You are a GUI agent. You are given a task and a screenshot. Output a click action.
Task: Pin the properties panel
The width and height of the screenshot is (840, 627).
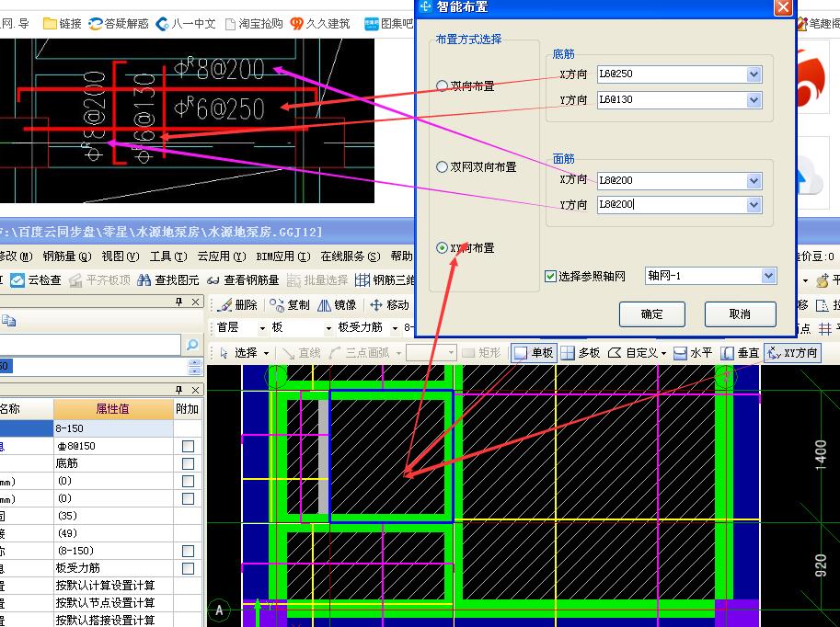point(179,390)
